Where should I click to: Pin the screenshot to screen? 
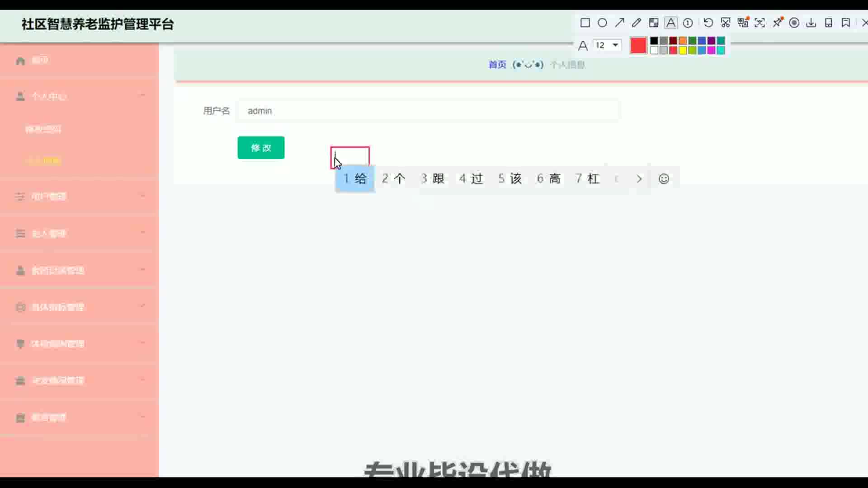click(x=778, y=23)
